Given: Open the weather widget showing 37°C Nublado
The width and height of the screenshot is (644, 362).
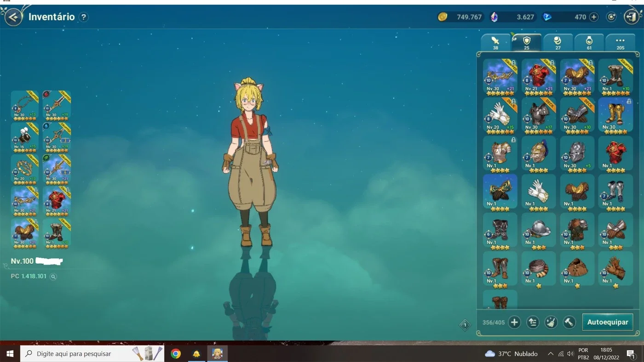Looking at the screenshot, I should click(511, 354).
